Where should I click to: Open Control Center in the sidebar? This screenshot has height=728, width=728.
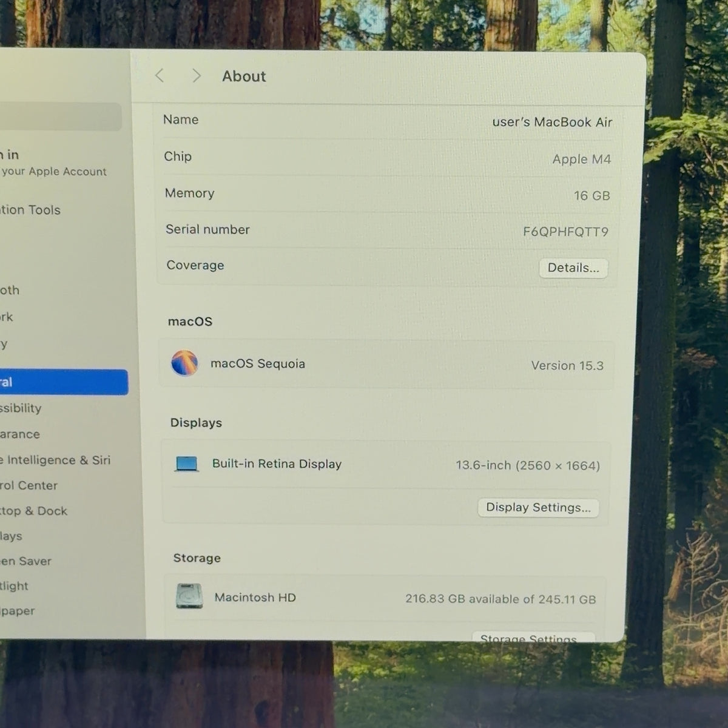point(29,485)
